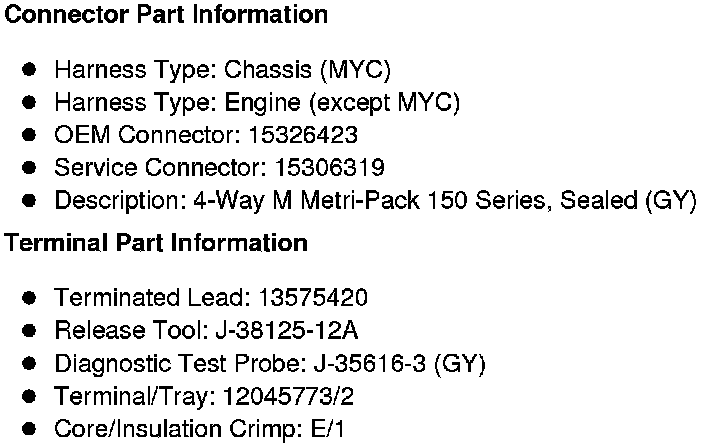The height and width of the screenshot is (448, 704).
Task: Click Terminal/Tray value 12045773/2
Action: click(291, 397)
